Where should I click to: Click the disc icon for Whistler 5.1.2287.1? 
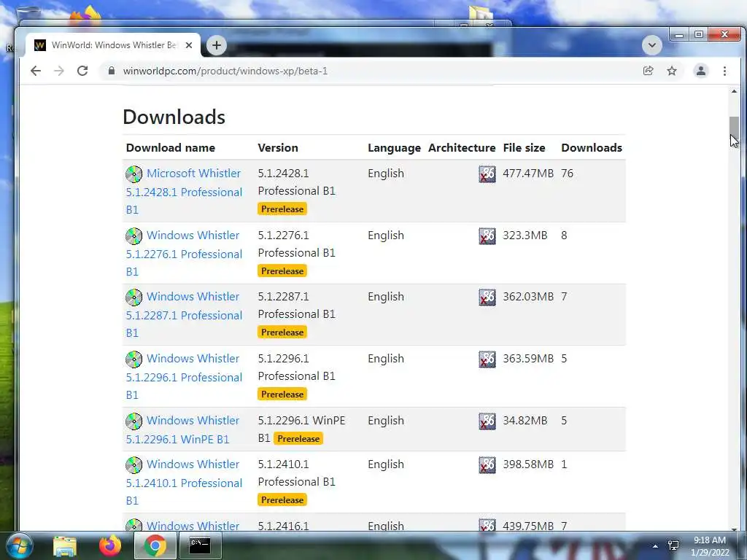tap(134, 297)
